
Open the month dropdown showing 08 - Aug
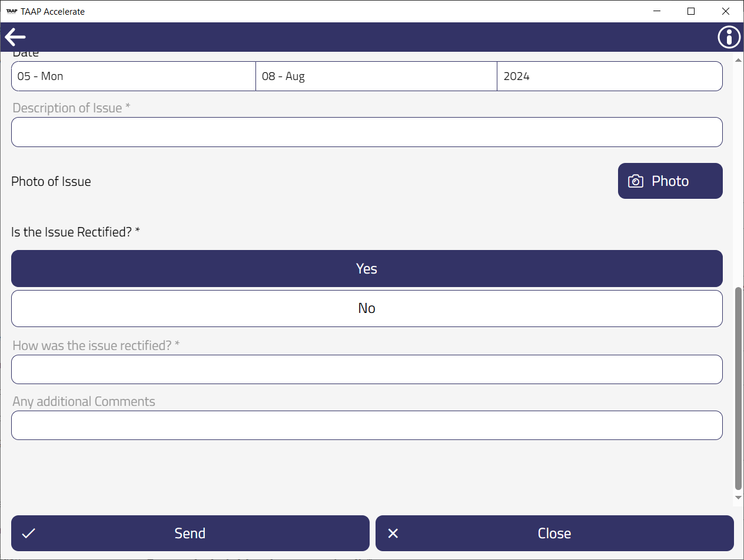[376, 76]
